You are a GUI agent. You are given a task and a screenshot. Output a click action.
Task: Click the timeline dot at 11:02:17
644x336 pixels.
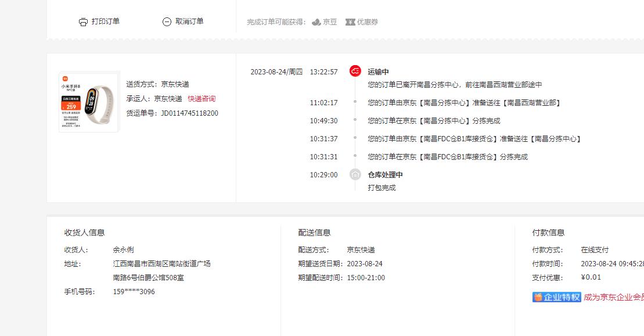tap(355, 102)
